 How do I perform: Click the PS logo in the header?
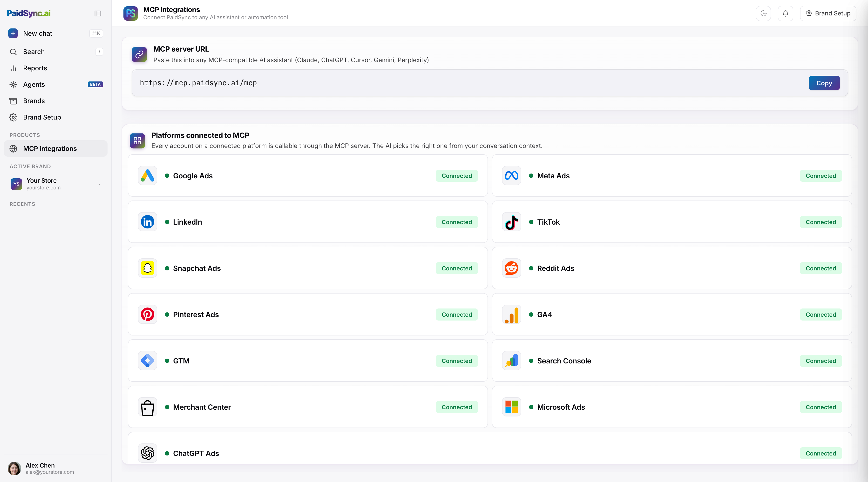(130, 13)
